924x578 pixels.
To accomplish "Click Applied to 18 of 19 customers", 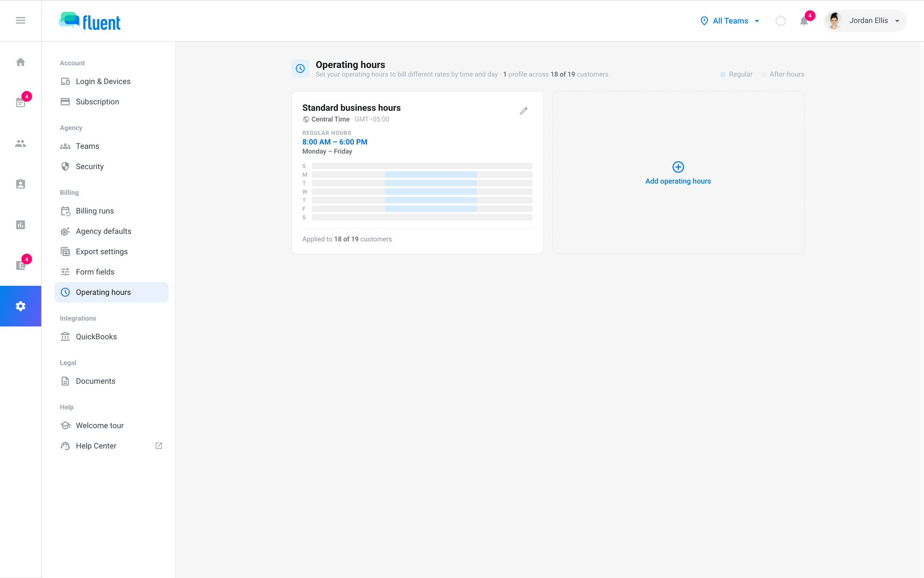I will point(347,239).
